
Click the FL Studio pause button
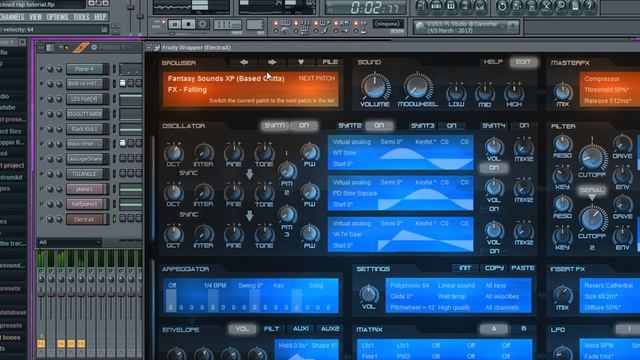point(174,24)
